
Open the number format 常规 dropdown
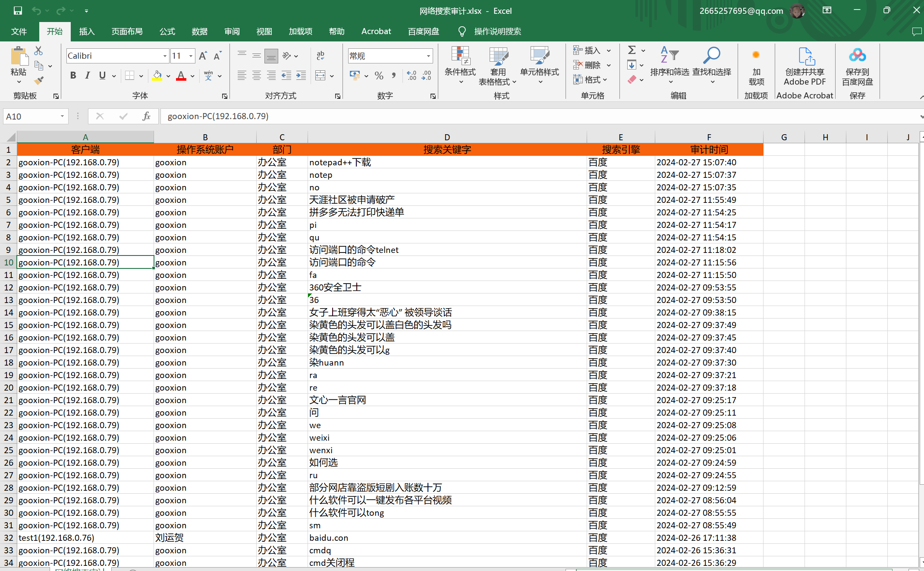(x=428, y=56)
